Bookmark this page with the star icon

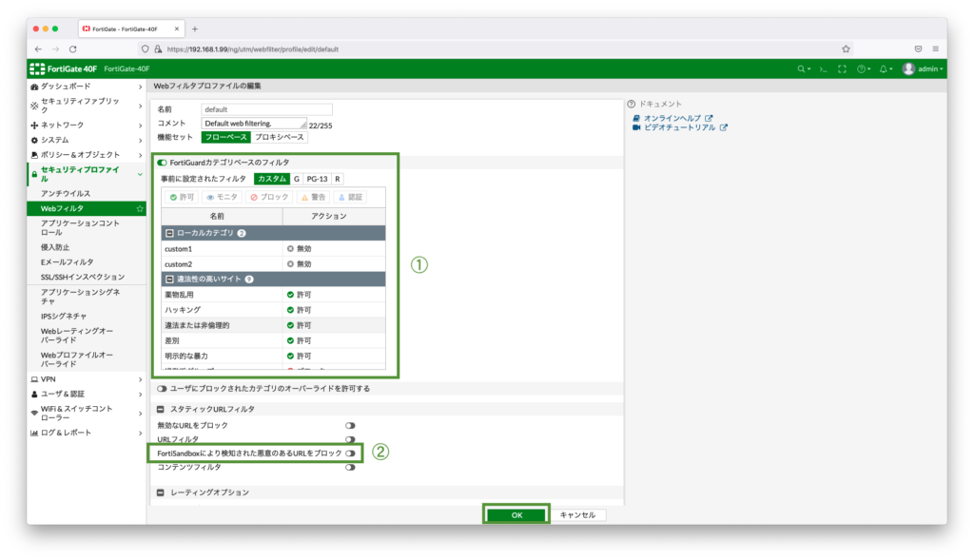click(x=846, y=49)
